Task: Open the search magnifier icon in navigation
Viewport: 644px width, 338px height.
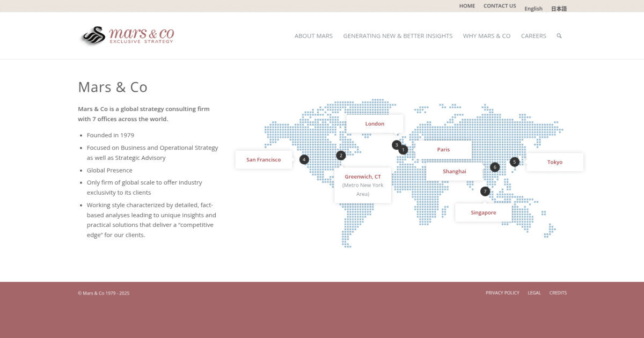Action: click(x=559, y=36)
